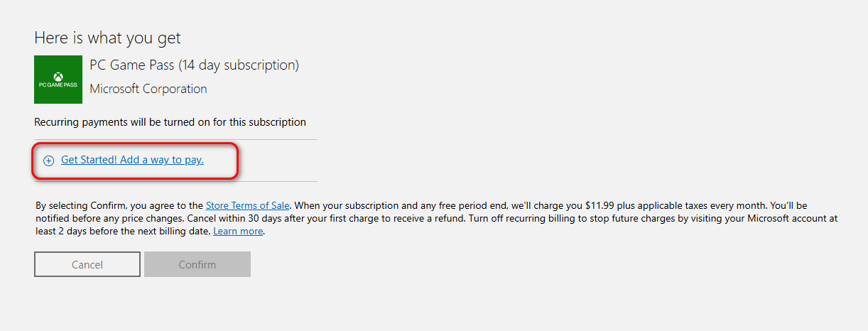868x331 pixels.
Task: Click the recurring payments notice text
Action: tap(170, 122)
